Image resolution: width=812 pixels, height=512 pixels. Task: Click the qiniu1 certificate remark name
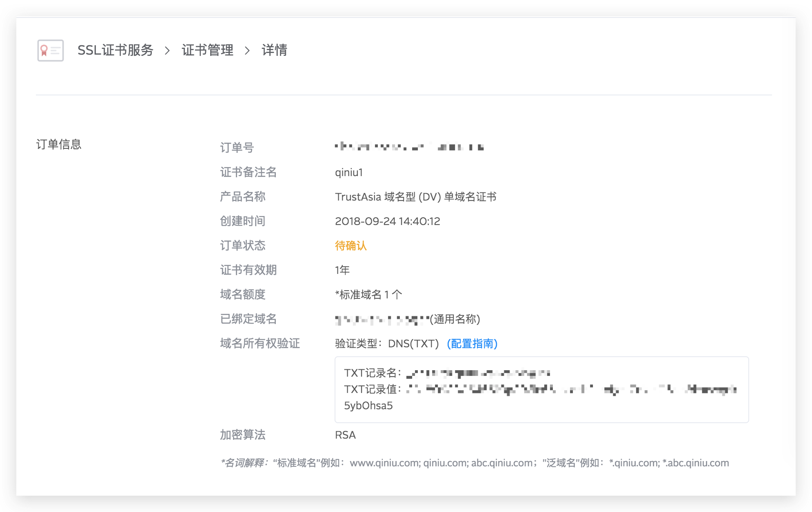[x=349, y=172]
